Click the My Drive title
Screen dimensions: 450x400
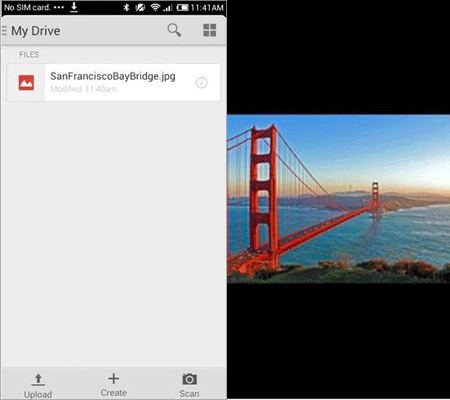(x=36, y=31)
